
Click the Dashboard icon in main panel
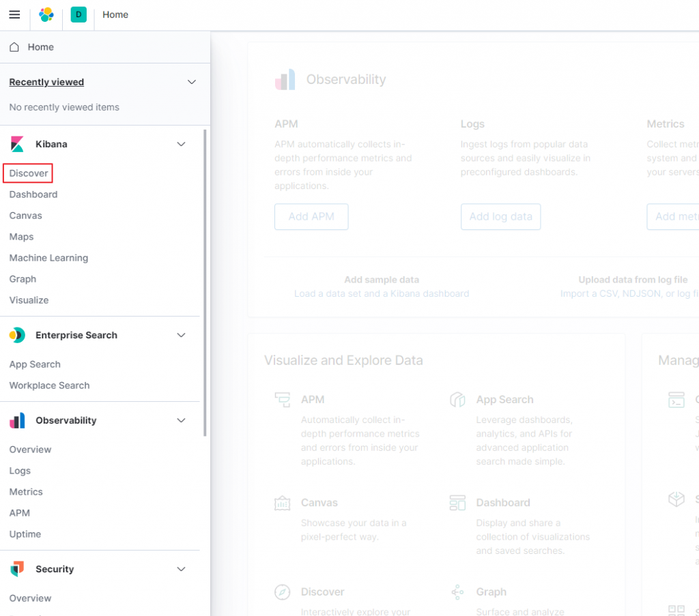tap(457, 503)
